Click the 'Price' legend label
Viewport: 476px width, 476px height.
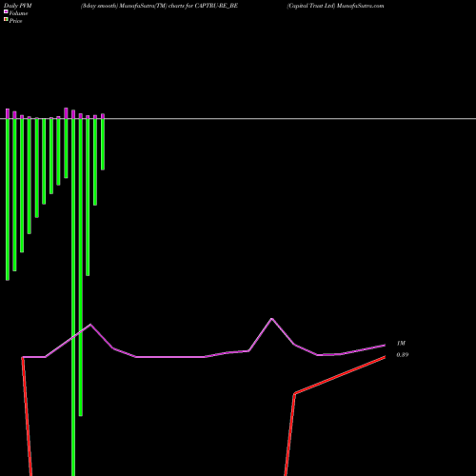(x=15, y=21)
